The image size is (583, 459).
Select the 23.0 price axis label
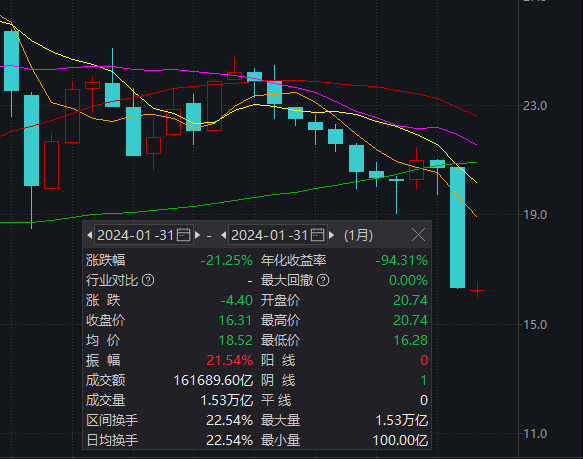(x=535, y=106)
